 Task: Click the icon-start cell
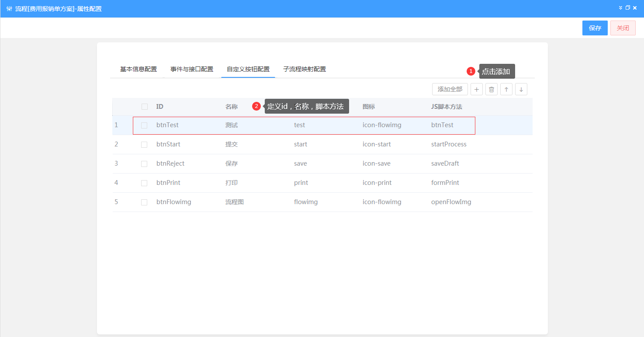click(x=377, y=144)
